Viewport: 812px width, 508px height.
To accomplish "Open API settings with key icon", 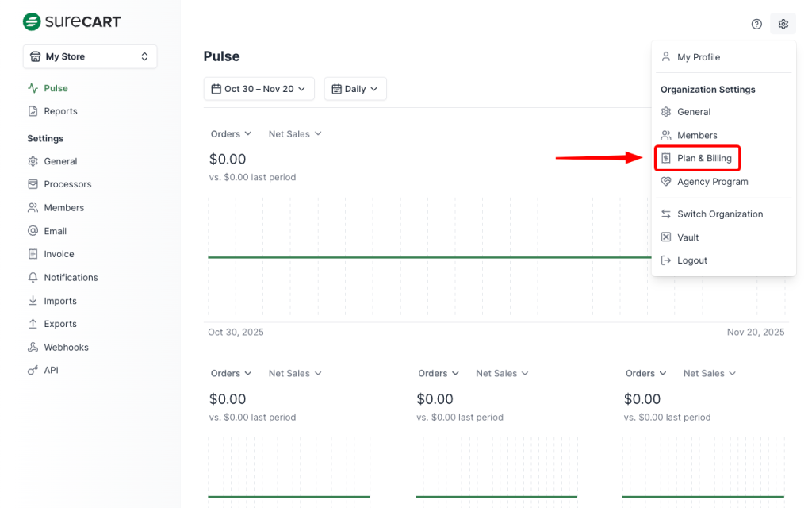I will click(x=51, y=371).
